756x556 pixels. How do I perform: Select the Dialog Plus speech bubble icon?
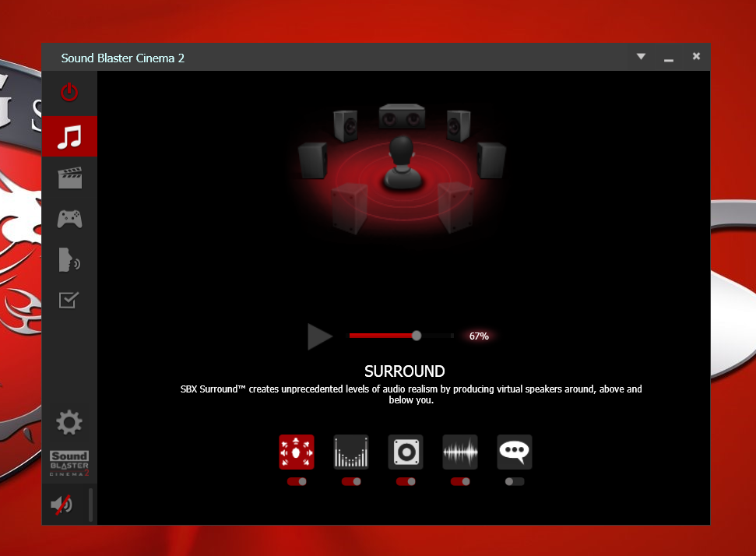click(515, 452)
